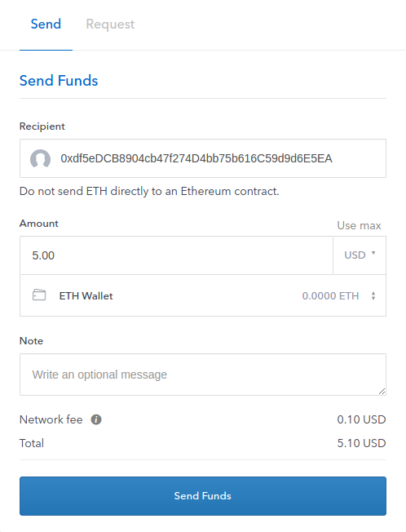Viewport: 406px width, 532px height.
Task: Click the Network fee label
Action: click(51, 419)
